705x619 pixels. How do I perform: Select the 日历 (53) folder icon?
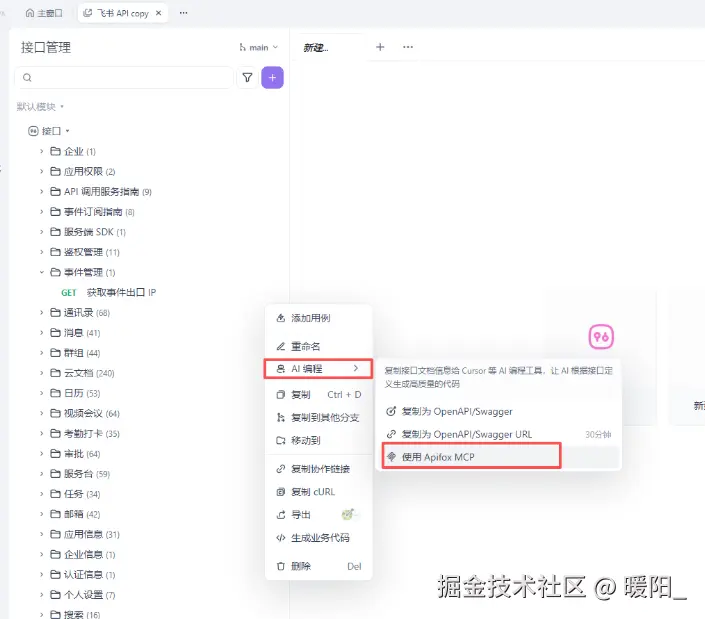point(55,393)
